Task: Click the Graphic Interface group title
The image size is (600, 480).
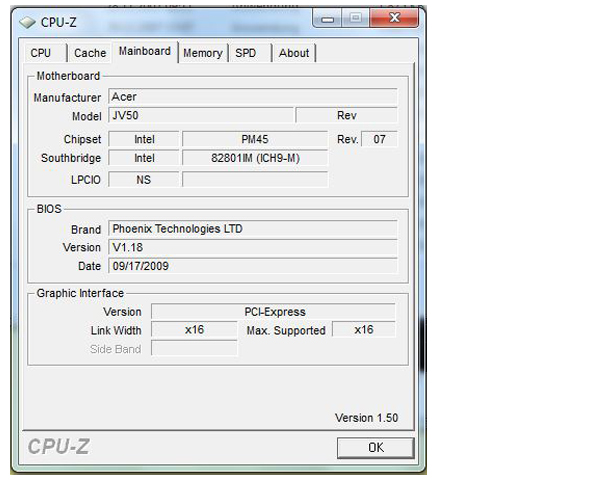Action: pos(80,293)
